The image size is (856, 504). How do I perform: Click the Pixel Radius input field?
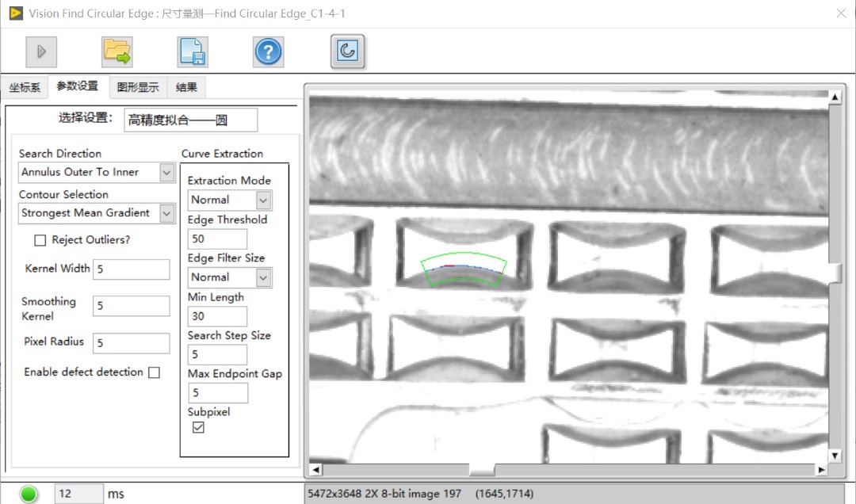click(131, 343)
